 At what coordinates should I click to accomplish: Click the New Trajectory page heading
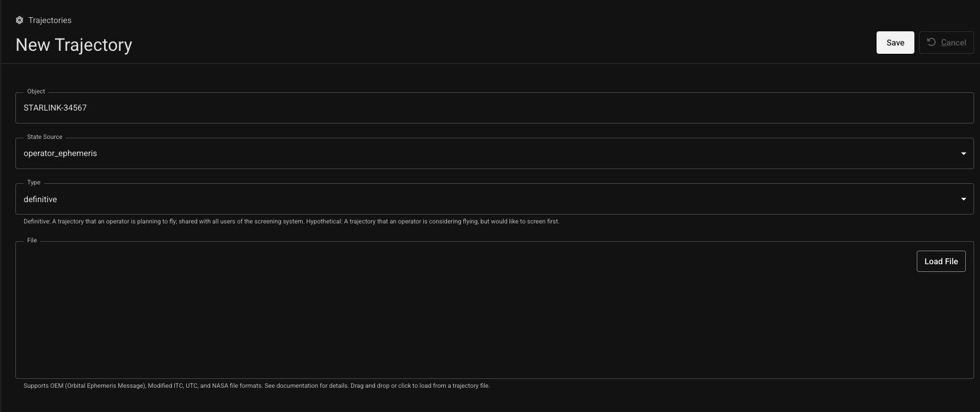[x=74, y=45]
